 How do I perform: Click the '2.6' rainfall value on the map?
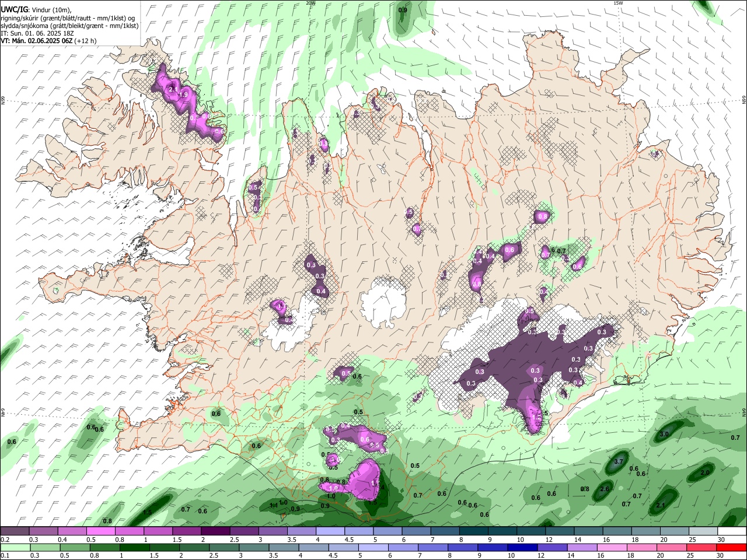pos(605,489)
